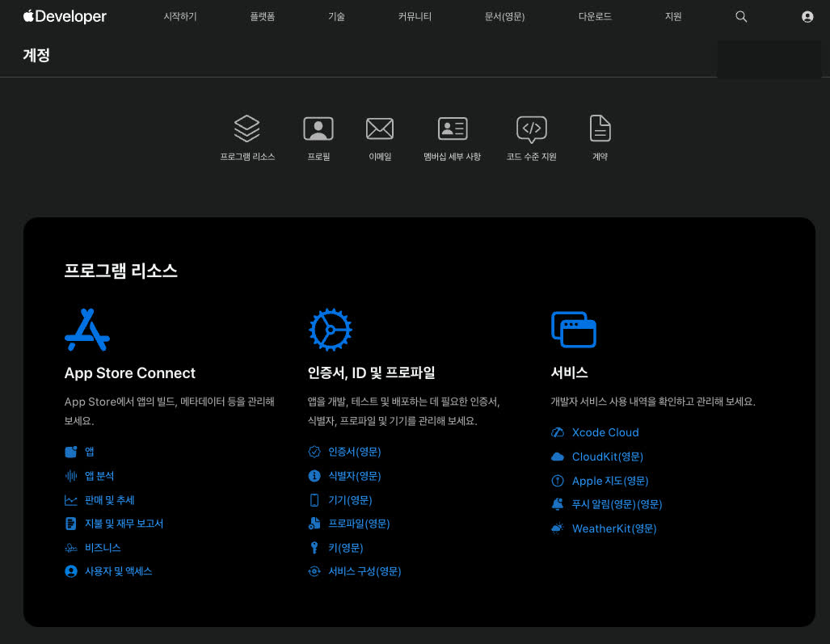The width and height of the screenshot is (830, 644).
Task: Click the 서비스 heading
Action: click(569, 373)
